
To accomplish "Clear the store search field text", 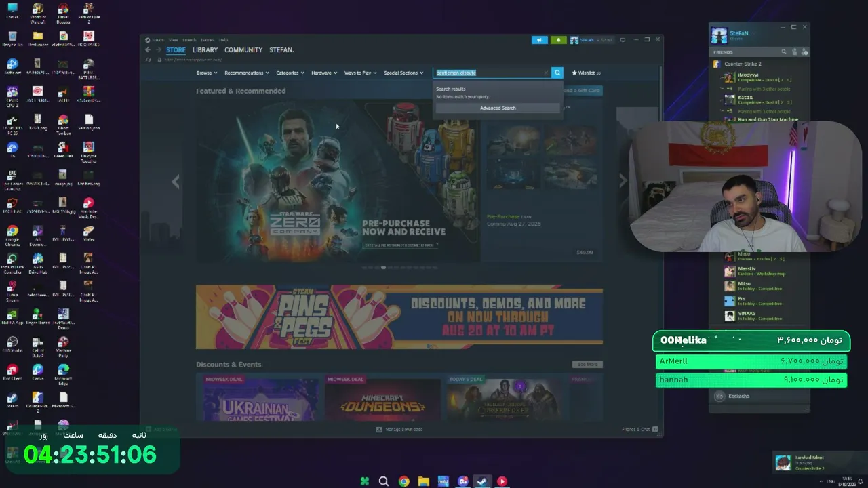I will (x=546, y=73).
